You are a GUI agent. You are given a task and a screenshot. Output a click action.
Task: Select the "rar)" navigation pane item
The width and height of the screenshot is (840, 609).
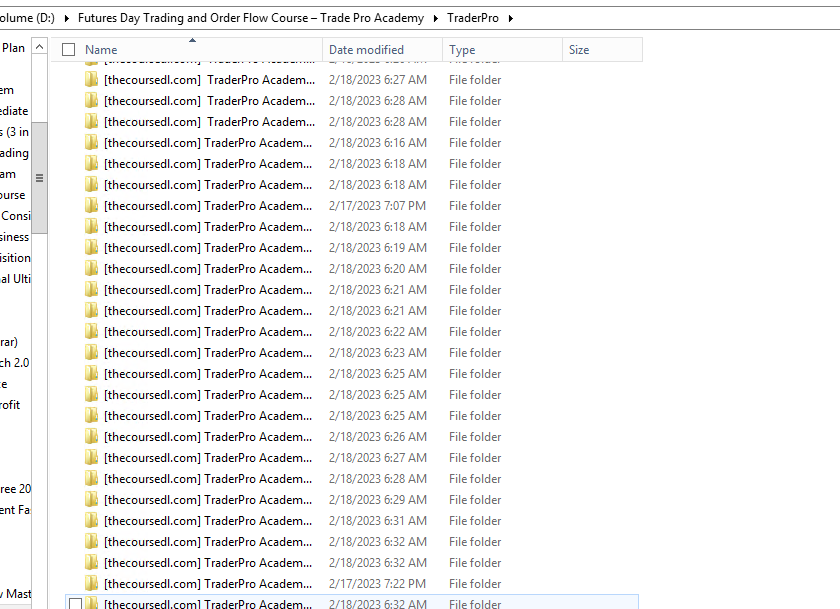[9, 342]
